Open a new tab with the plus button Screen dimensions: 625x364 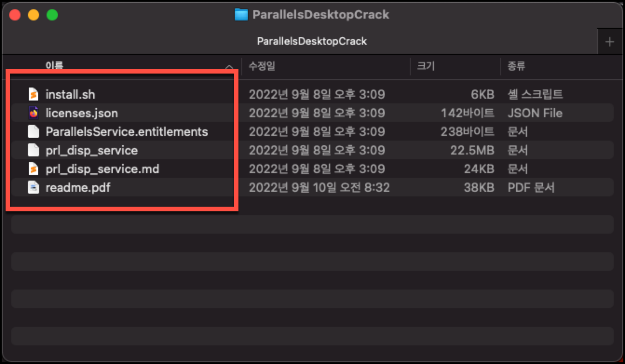[610, 41]
